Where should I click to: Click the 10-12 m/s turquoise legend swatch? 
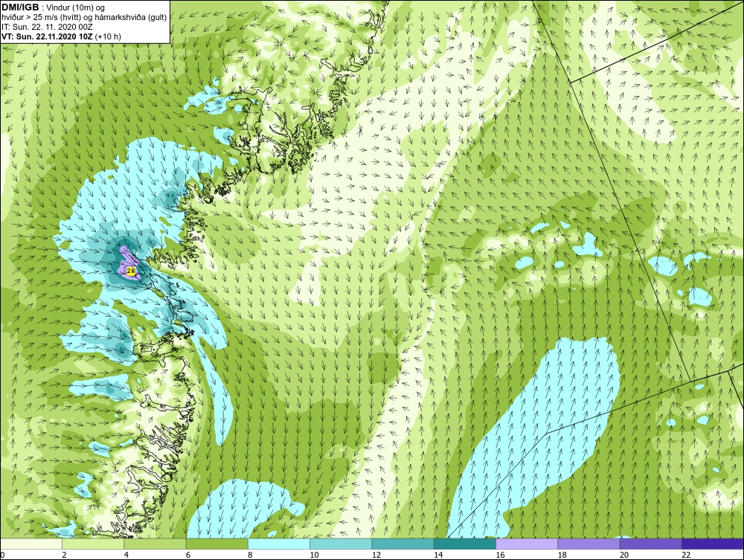pos(341,544)
